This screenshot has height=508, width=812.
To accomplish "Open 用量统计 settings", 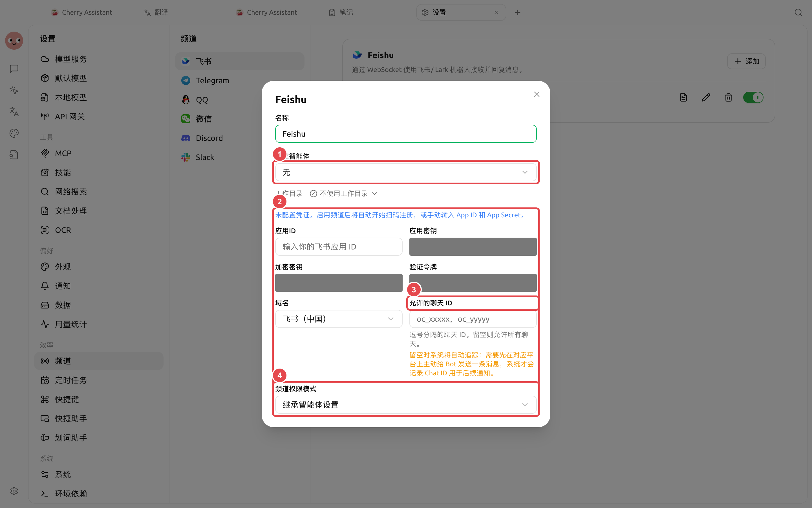I will click(x=99, y=324).
